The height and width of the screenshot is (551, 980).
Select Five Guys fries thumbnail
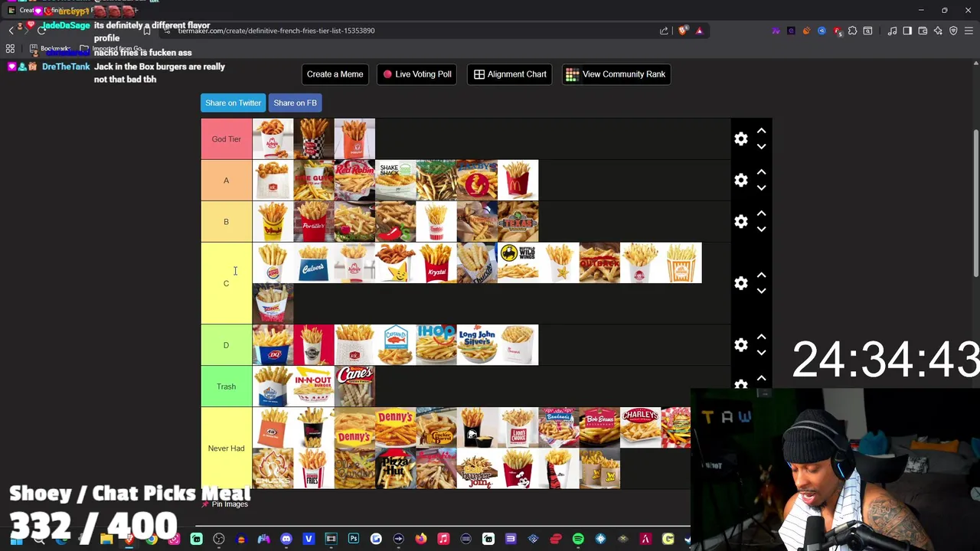(x=314, y=180)
